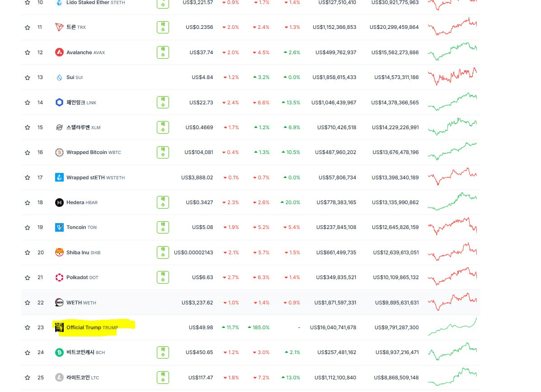This screenshot has width=541, height=392.
Task: Click the rank number 22
Action: point(41,303)
